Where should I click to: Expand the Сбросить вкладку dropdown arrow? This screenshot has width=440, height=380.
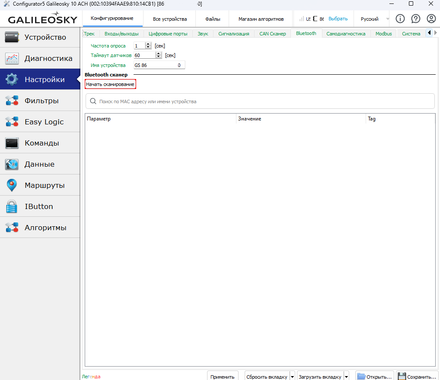pyautogui.click(x=292, y=377)
